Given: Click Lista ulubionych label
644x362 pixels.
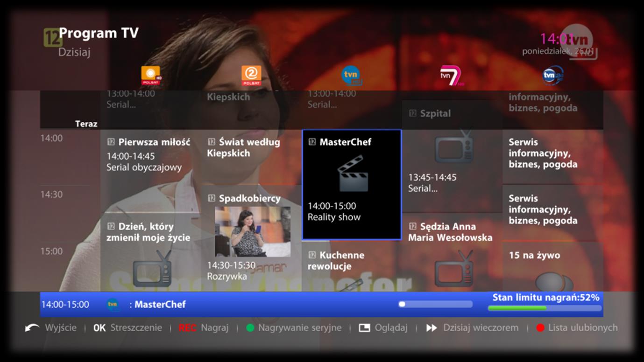Looking at the screenshot, I should pos(583,328).
